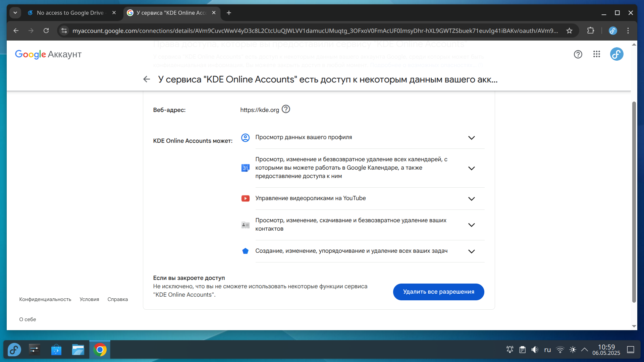Open the Dolphin file manager
The width and height of the screenshot is (644, 362).
click(x=78, y=350)
